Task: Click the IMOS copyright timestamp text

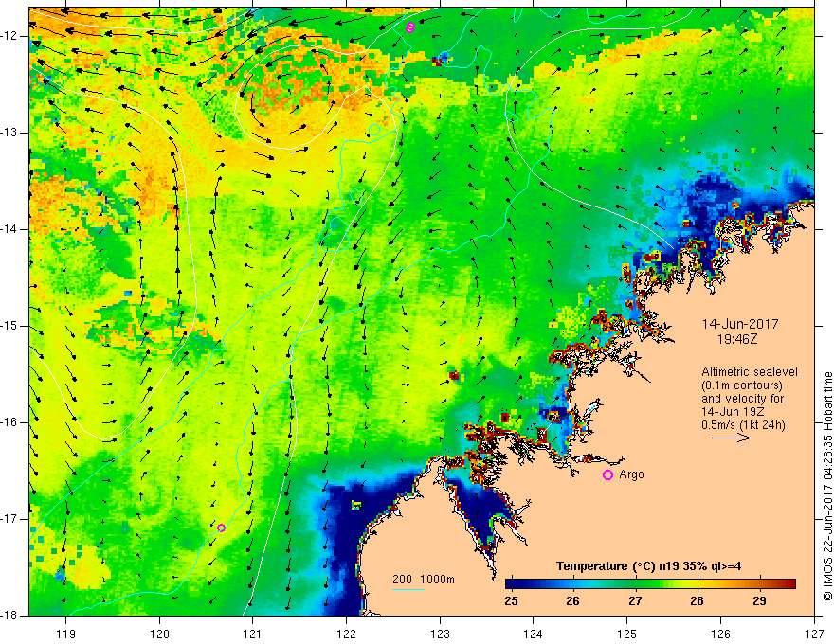Action: (827, 486)
